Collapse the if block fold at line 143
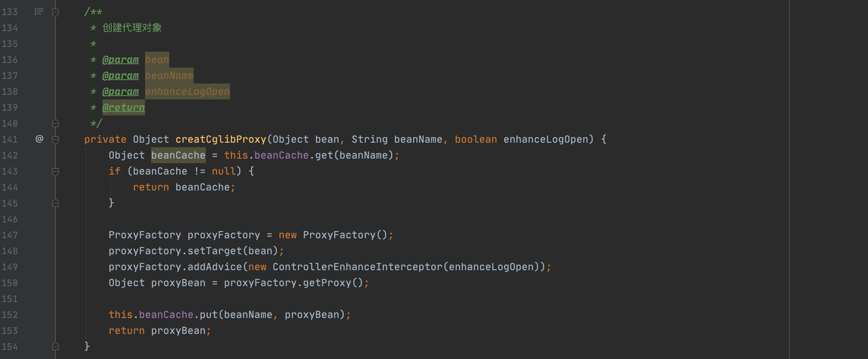The width and height of the screenshot is (868, 359). pos(55,172)
